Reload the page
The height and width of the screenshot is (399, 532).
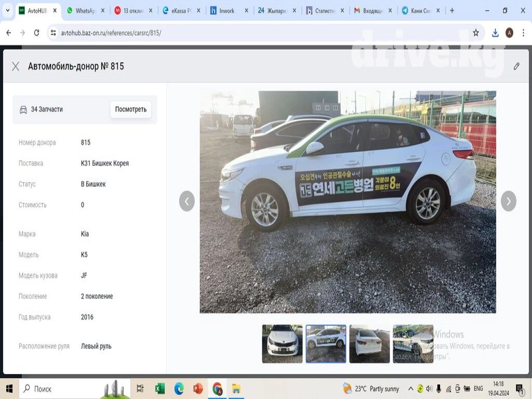pos(36,33)
